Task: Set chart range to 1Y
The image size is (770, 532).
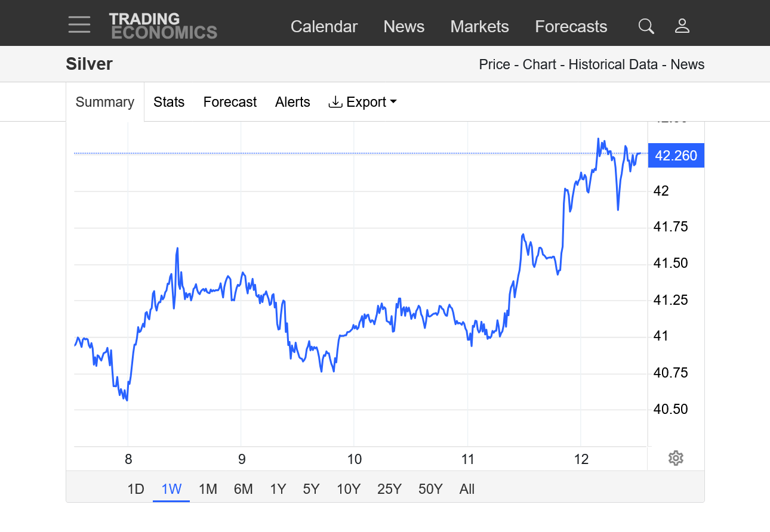Action: tap(278, 489)
